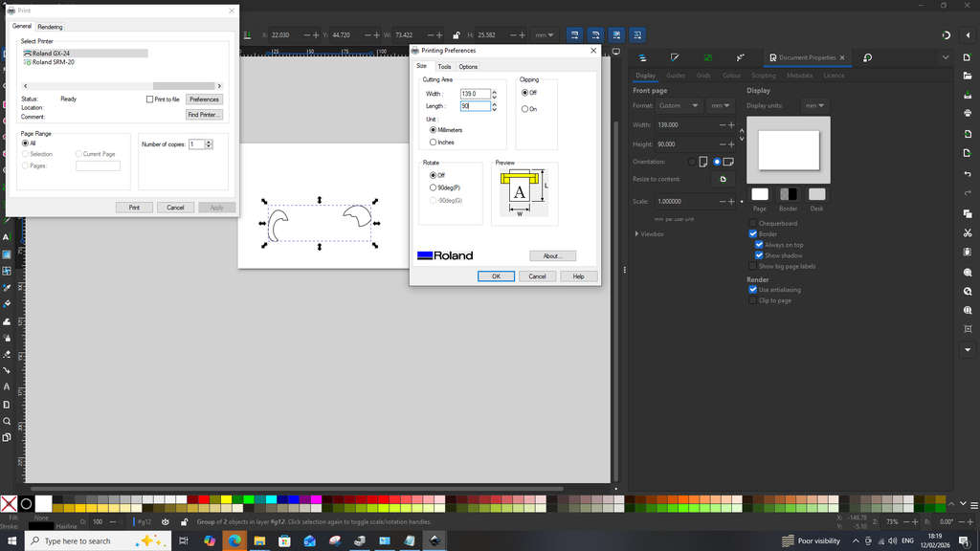Viewport: 980px width, 551px height.
Task: Toggle snapping icon at top right
Action: [x=947, y=35]
